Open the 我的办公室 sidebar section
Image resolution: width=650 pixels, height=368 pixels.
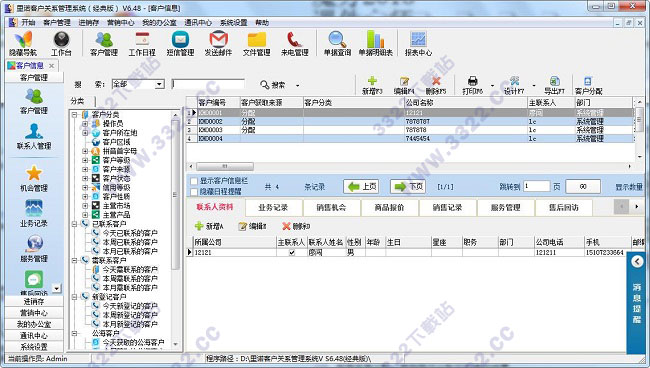(x=34, y=324)
